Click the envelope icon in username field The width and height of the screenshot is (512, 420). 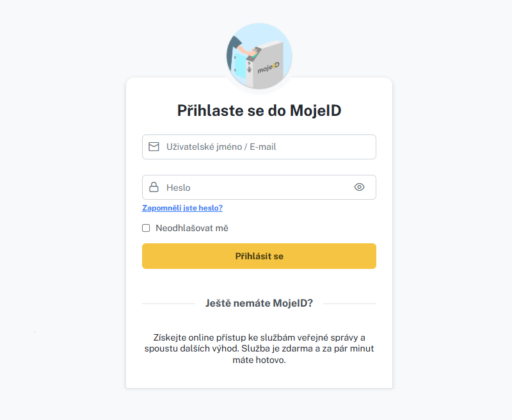[x=154, y=147]
